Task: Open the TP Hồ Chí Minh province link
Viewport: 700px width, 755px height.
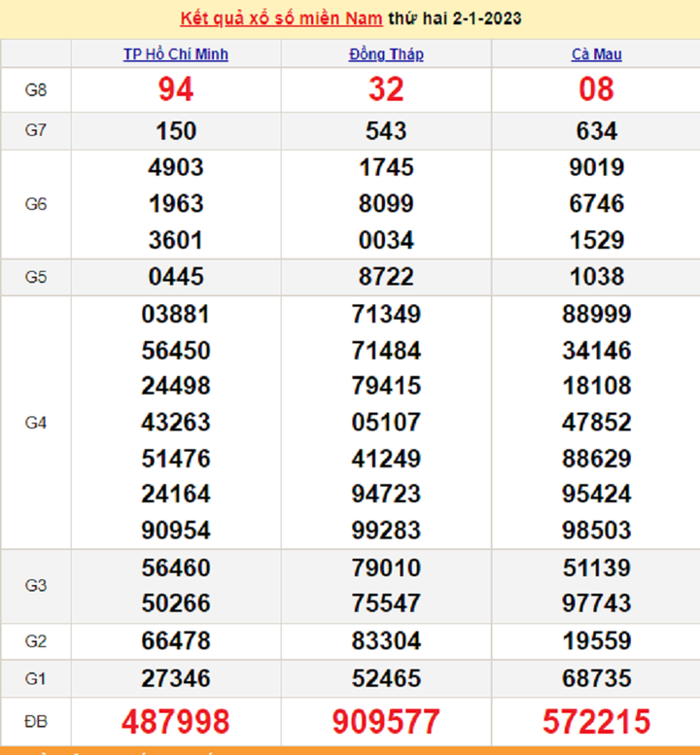Action: pos(176,54)
